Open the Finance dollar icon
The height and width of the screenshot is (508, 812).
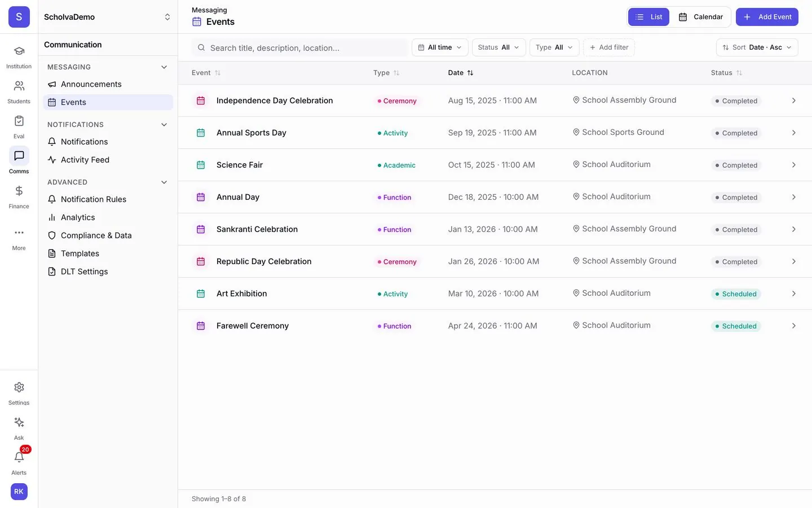[19, 191]
